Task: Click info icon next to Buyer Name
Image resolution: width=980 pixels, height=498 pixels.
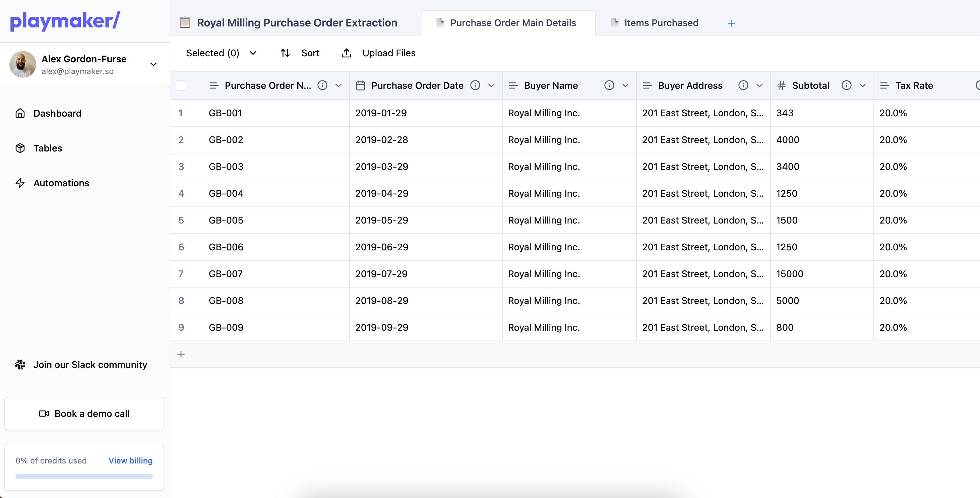Action: 609,85
